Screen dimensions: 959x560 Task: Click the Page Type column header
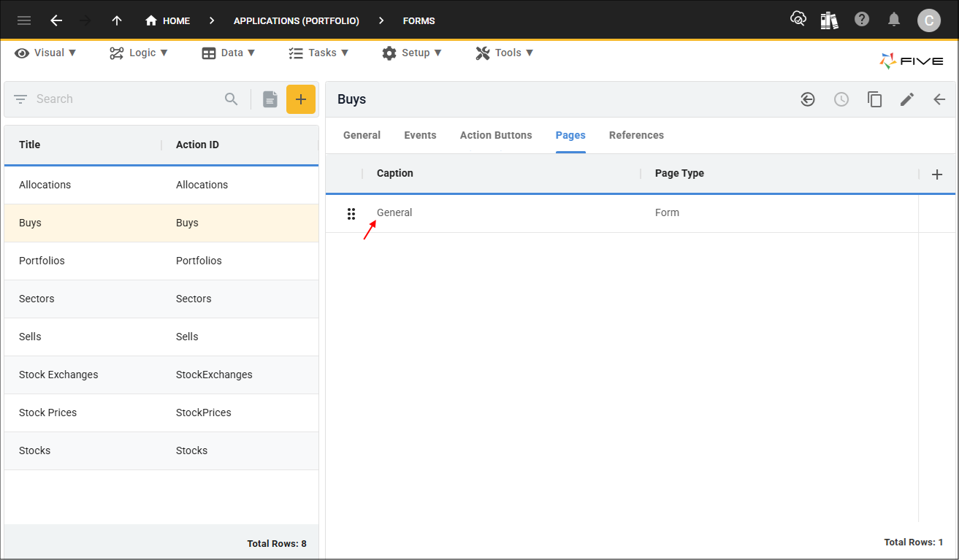(x=679, y=173)
